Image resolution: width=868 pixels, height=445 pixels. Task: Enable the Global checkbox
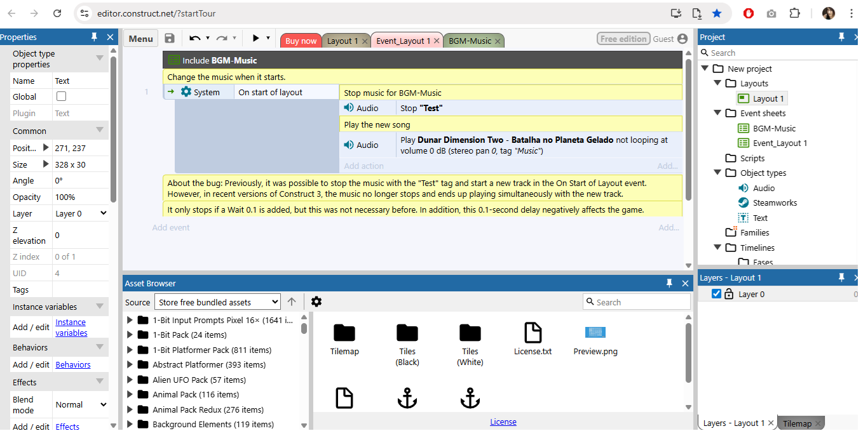click(61, 96)
